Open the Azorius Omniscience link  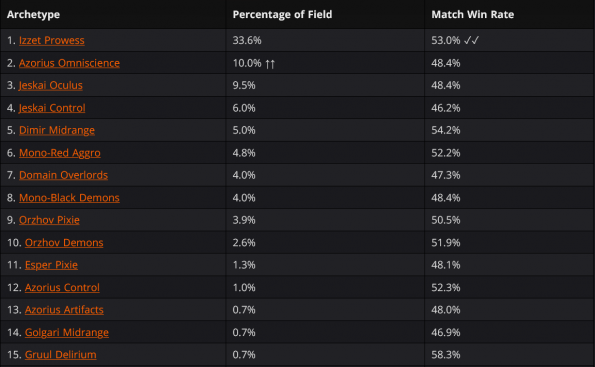point(69,63)
